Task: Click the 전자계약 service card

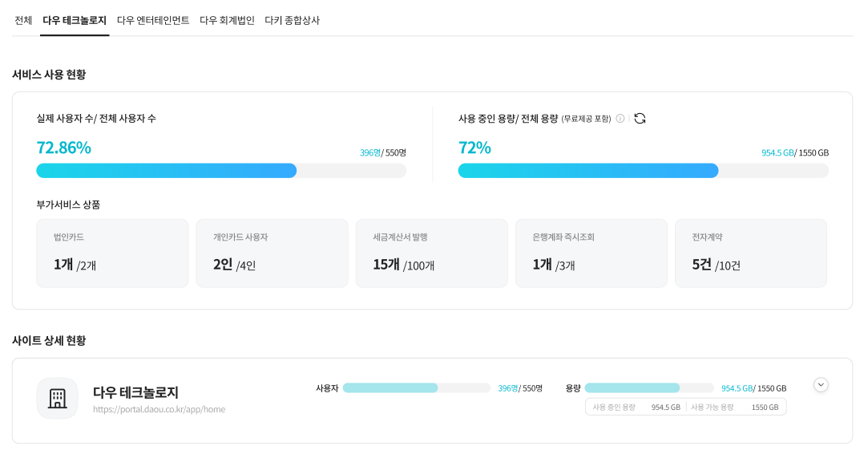Action: pos(750,253)
